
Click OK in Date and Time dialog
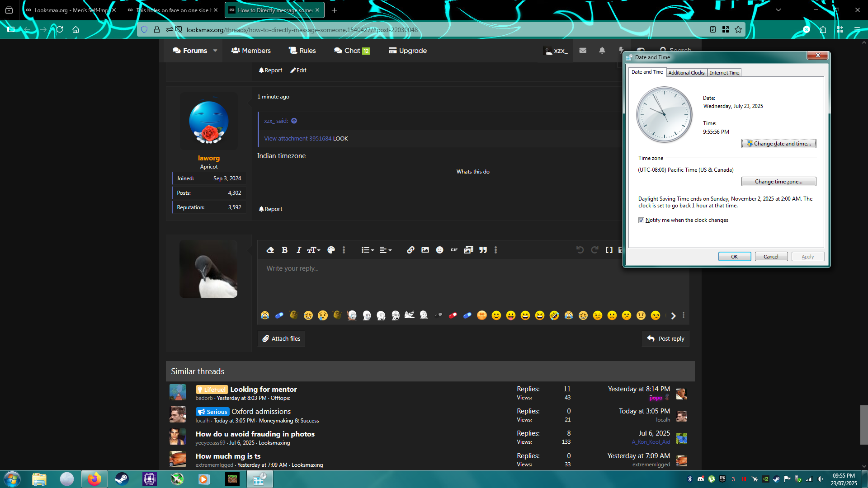click(x=734, y=257)
